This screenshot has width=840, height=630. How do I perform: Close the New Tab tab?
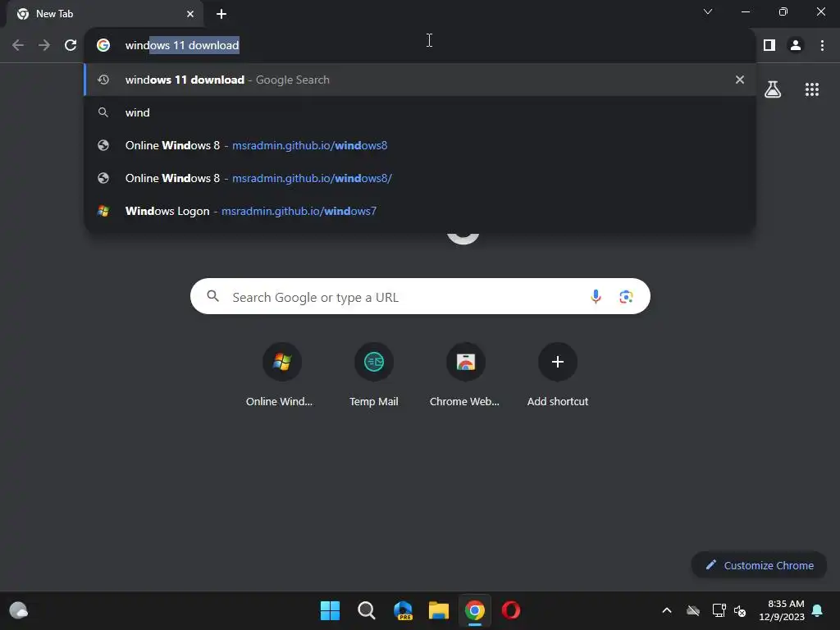(190, 14)
